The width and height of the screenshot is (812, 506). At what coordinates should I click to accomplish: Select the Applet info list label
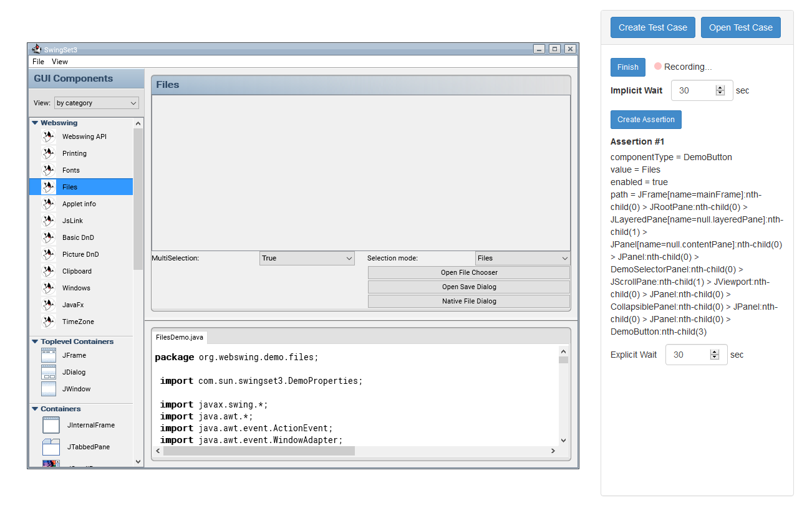pos(79,204)
